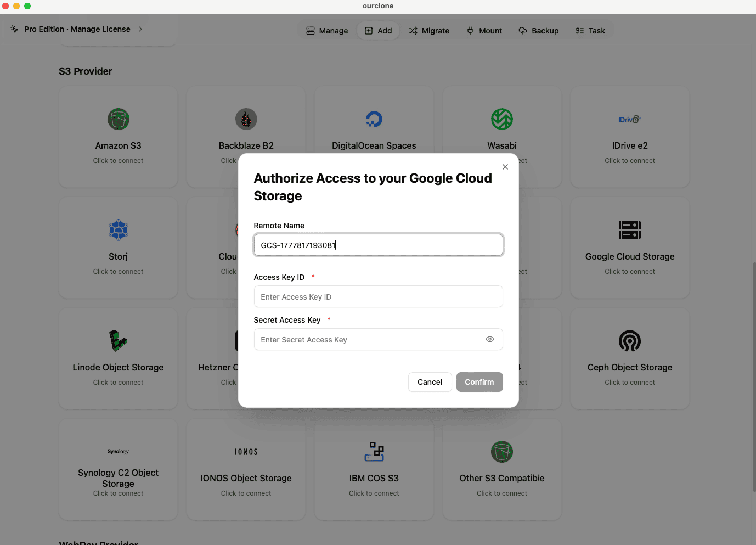This screenshot has width=756, height=545.
Task: Expand the Manage License chevron arrow
Action: point(140,29)
